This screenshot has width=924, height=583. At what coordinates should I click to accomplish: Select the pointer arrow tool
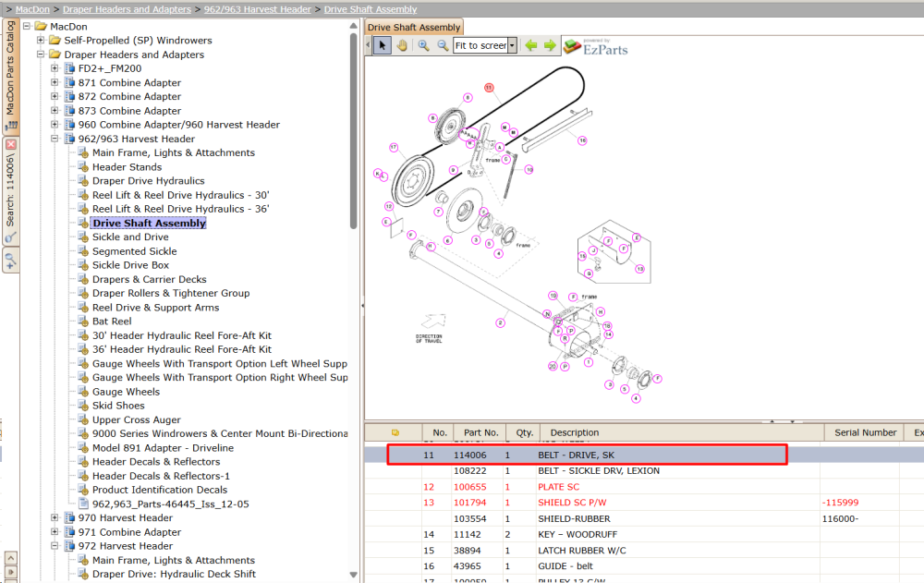click(x=383, y=45)
